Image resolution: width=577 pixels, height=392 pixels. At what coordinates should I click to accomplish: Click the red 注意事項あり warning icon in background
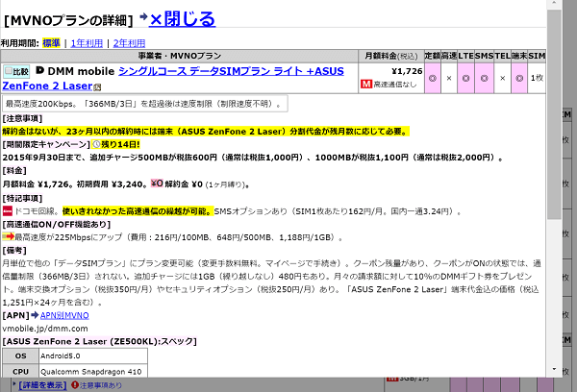click(x=75, y=385)
